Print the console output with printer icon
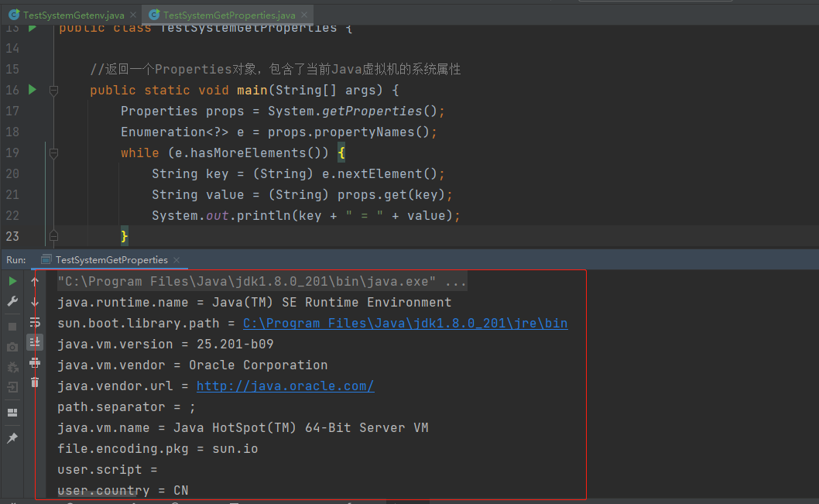This screenshot has width=819, height=504. pos(35,362)
